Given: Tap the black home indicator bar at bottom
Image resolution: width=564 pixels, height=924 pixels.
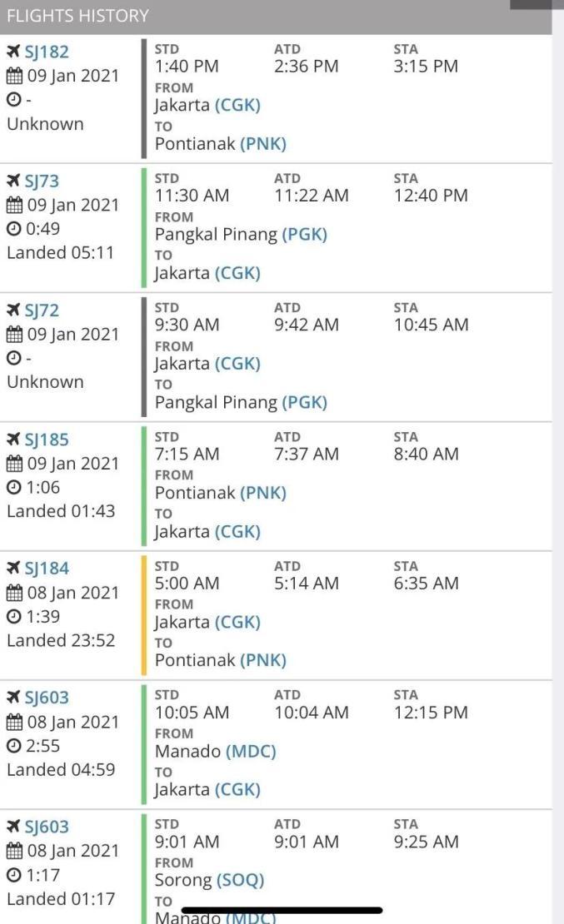Looking at the screenshot, I should pos(282,911).
